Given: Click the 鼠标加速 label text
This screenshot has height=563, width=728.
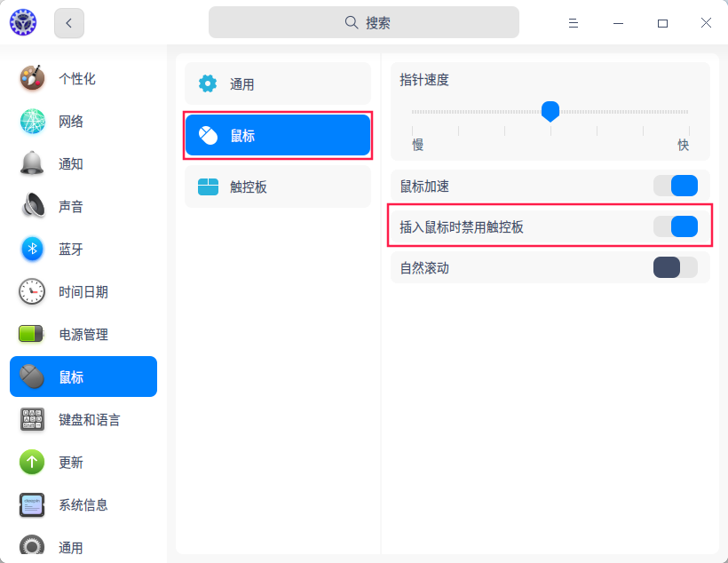Looking at the screenshot, I should 424,186.
